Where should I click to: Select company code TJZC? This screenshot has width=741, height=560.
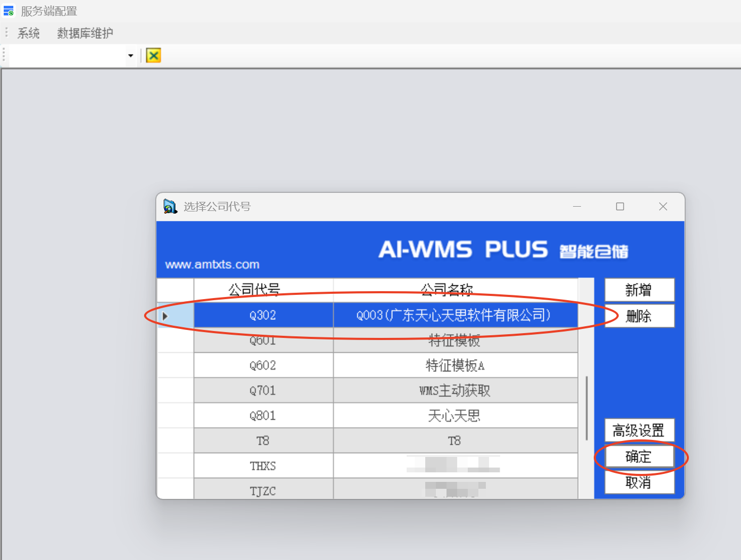(x=263, y=489)
